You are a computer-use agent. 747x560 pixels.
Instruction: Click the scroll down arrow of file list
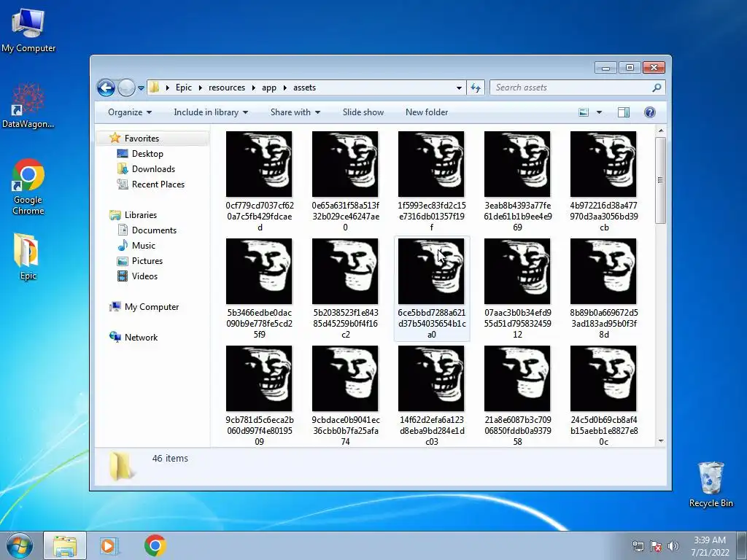tap(660, 441)
